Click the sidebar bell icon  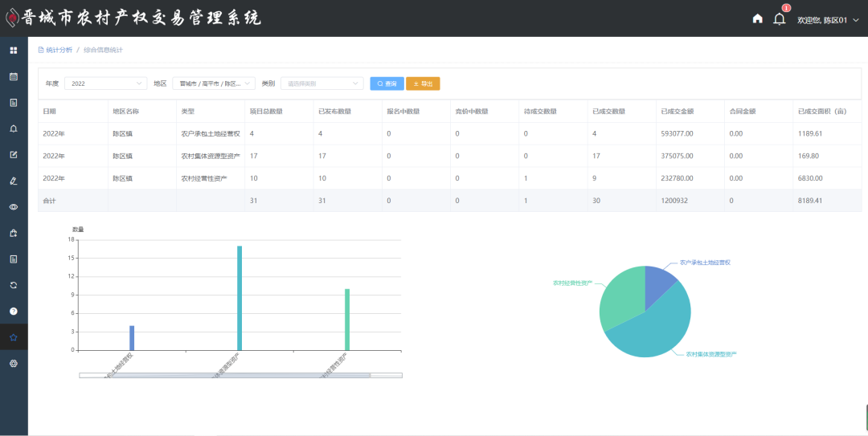(x=14, y=128)
